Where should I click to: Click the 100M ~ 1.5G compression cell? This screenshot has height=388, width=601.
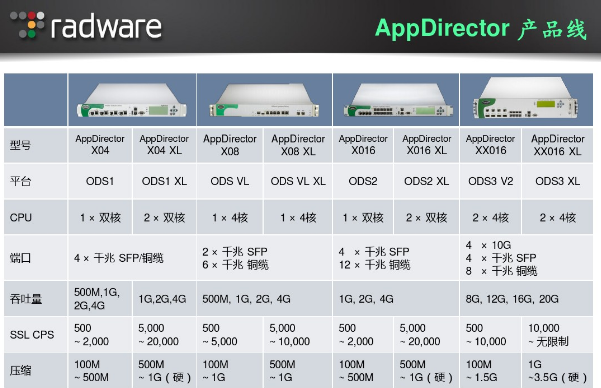(491, 371)
